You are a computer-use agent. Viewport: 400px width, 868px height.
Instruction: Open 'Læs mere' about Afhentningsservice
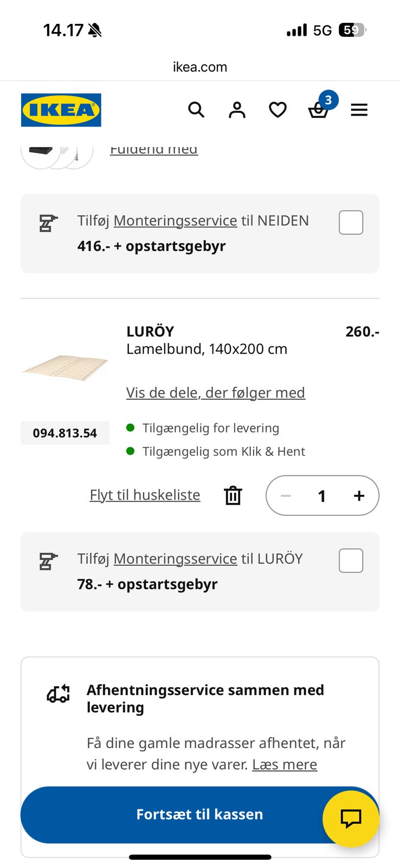click(x=285, y=764)
